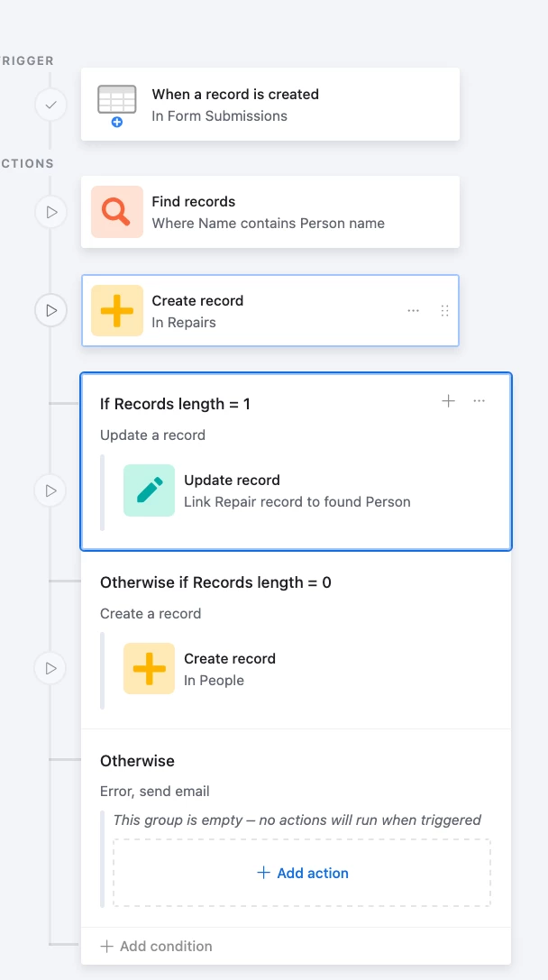548x980 pixels.
Task: Click the drag handle on the Create record In Repairs card
Action: [x=445, y=311]
